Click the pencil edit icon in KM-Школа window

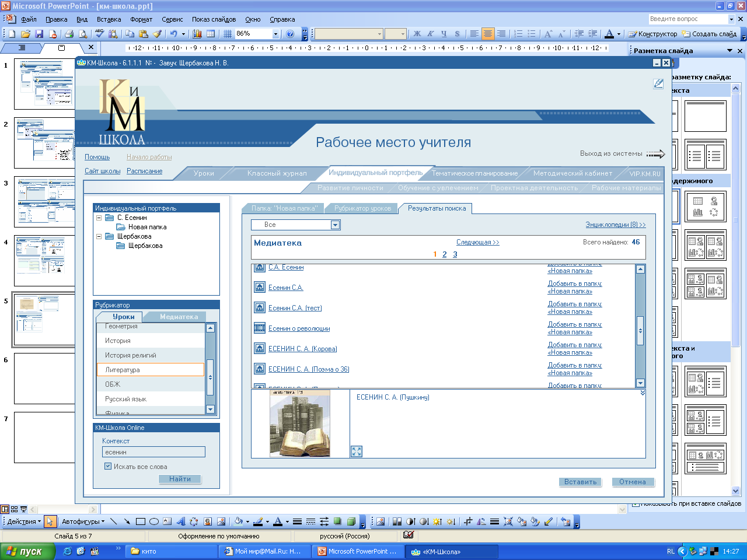coord(658,84)
